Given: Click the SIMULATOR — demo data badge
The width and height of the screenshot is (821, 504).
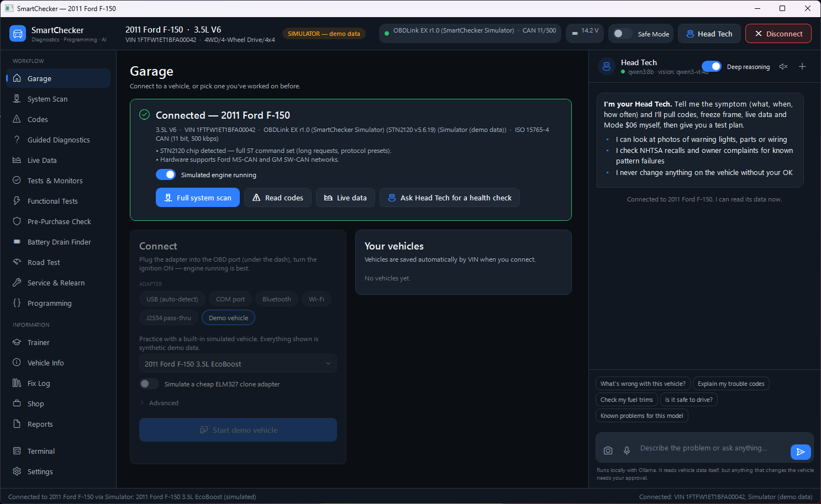Looking at the screenshot, I should (324, 34).
